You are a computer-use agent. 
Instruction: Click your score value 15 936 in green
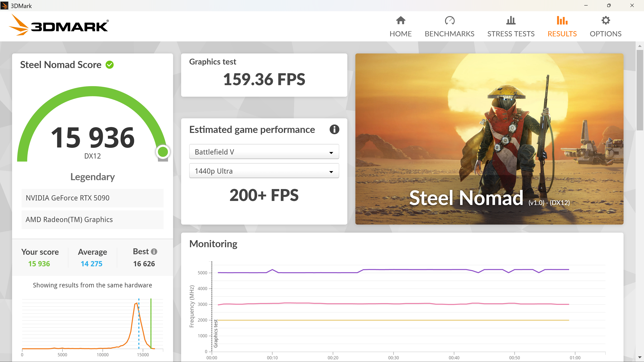[x=39, y=264]
